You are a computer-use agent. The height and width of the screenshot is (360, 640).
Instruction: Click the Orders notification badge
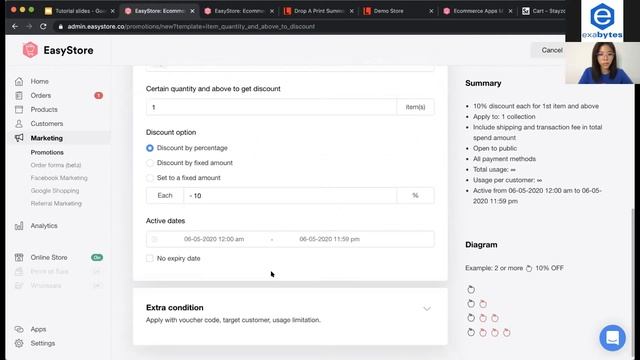click(98, 96)
